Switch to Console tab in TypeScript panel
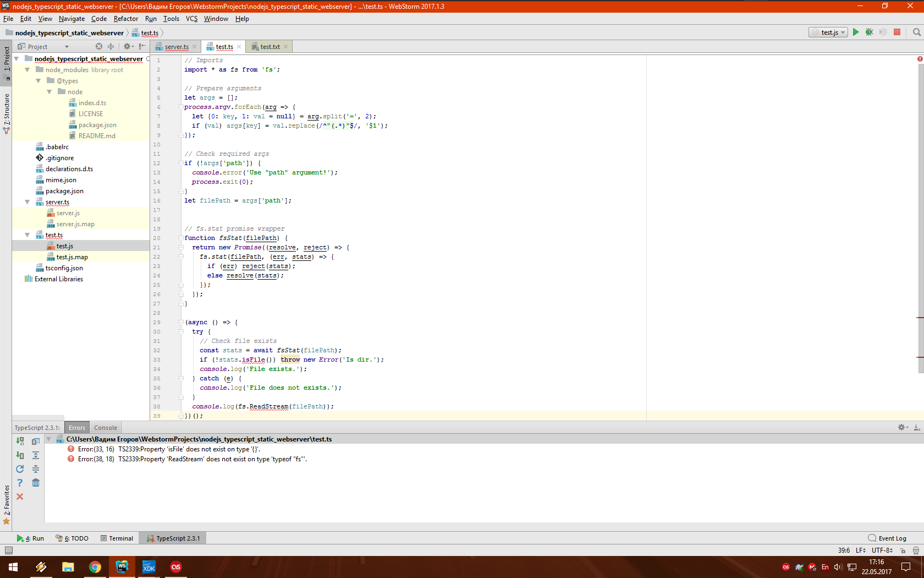This screenshot has width=924, height=578. tap(106, 428)
